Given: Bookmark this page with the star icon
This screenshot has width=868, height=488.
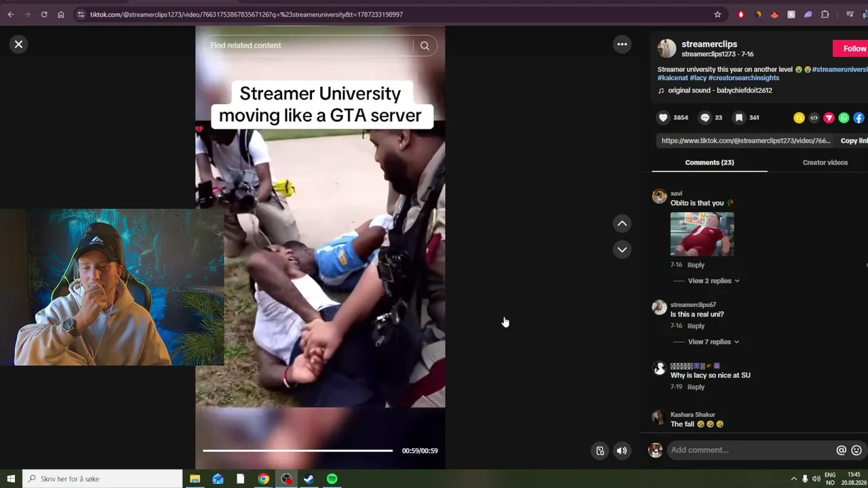Looking at the screenshot, I should click(717, 14).
